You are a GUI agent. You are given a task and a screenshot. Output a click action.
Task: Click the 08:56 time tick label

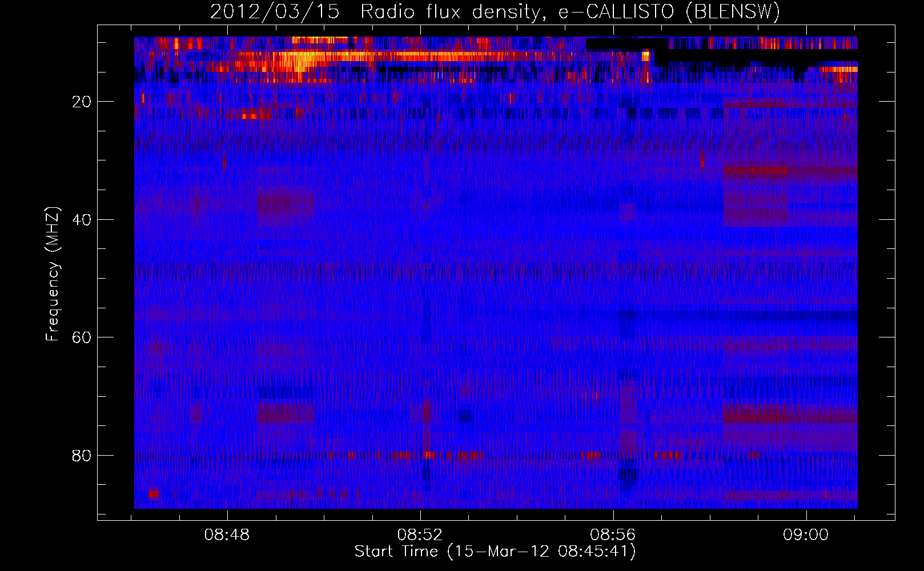coord(613,535)
